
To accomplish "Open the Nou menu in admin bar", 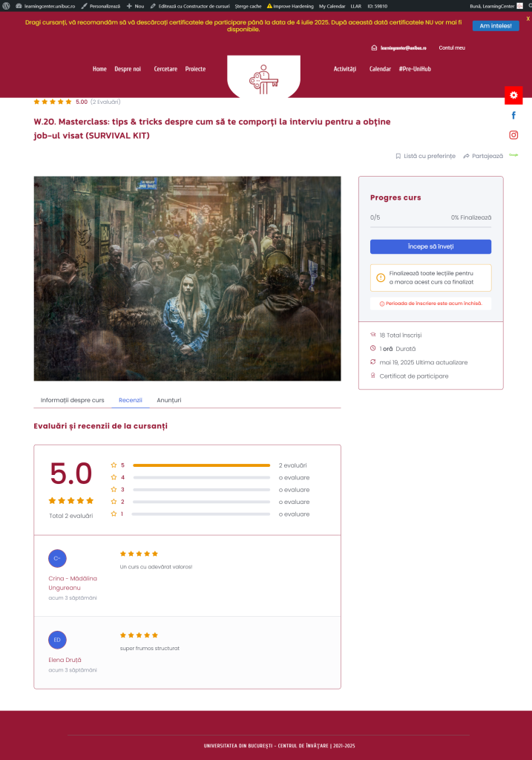I will tap(135, 6).
